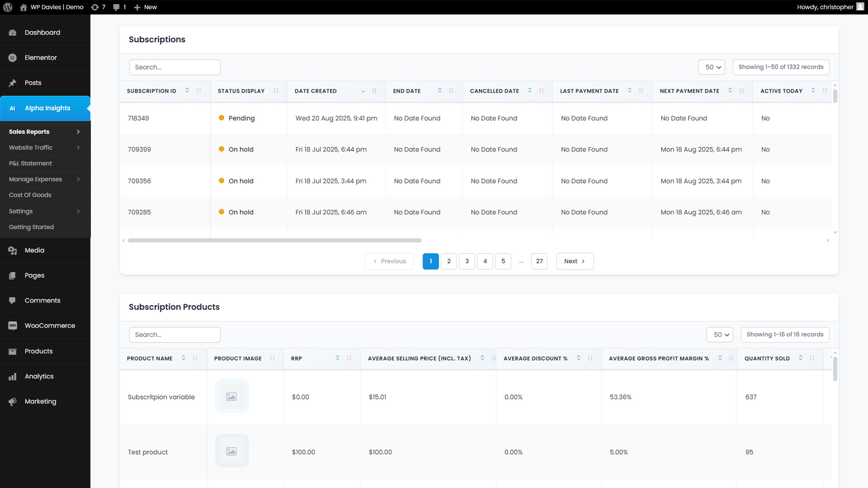
Task: Sort the Quantity Sold column
Action: click(x=801, y=358)
